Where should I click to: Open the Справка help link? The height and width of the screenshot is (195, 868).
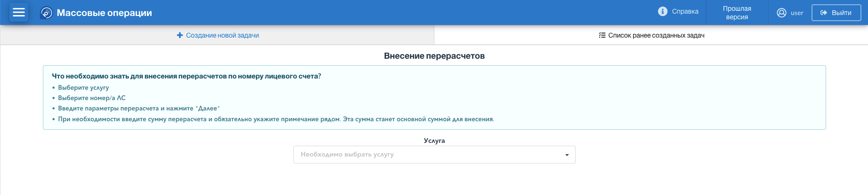(x=685, y=11)
